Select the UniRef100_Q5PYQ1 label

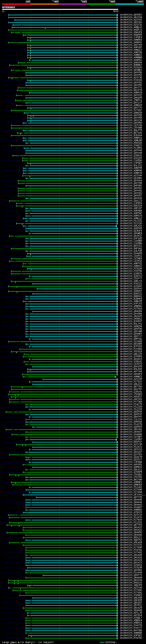[x=131, y=339]
